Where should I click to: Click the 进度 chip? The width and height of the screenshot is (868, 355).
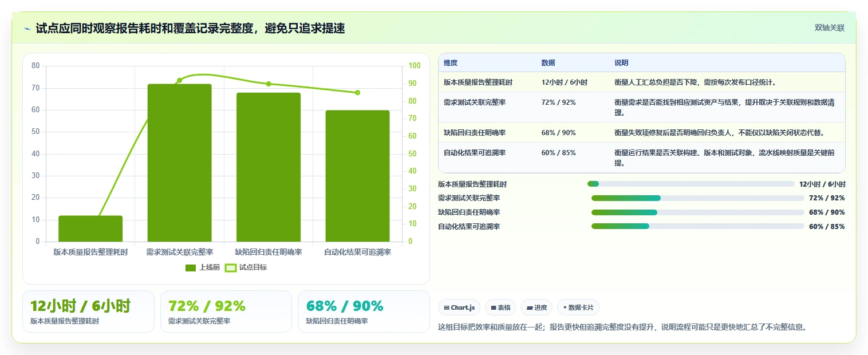click(536, 307)
